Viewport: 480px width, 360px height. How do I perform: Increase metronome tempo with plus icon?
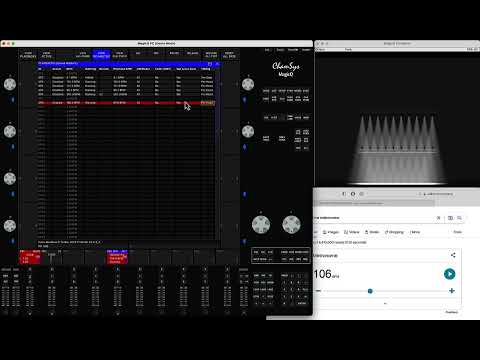pos(452,291)
